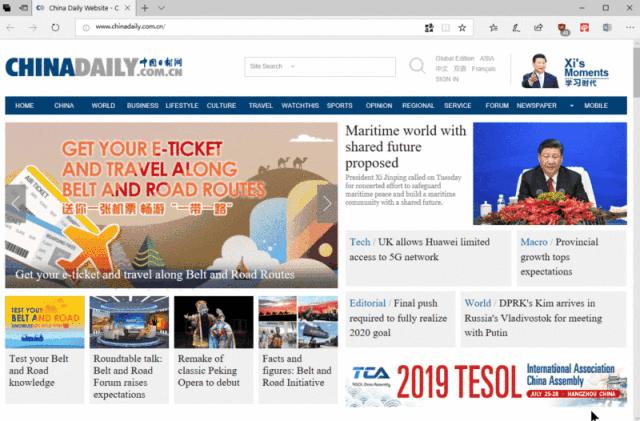Open reading view icon in address bar

click(445, 28)
